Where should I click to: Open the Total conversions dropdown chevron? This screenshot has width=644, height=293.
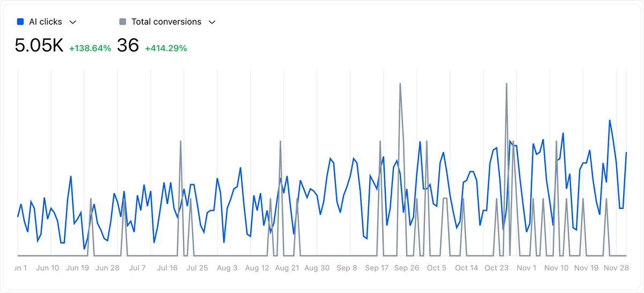212,22
